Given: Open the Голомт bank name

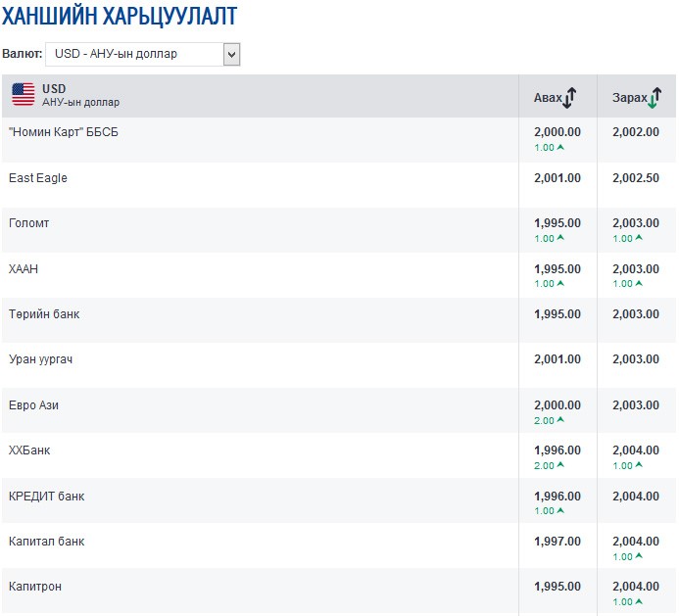Looking at the screenshot, I should coord(29,223).
